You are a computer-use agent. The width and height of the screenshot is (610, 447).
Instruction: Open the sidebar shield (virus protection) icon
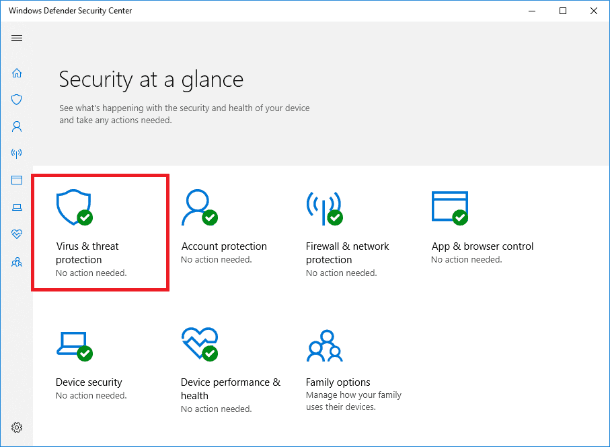[17, 100]
